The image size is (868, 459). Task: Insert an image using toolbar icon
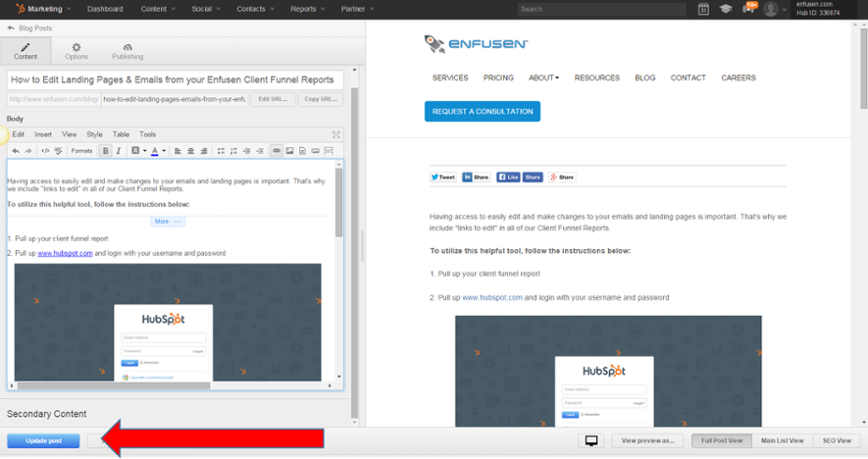(x=289, y=151)
